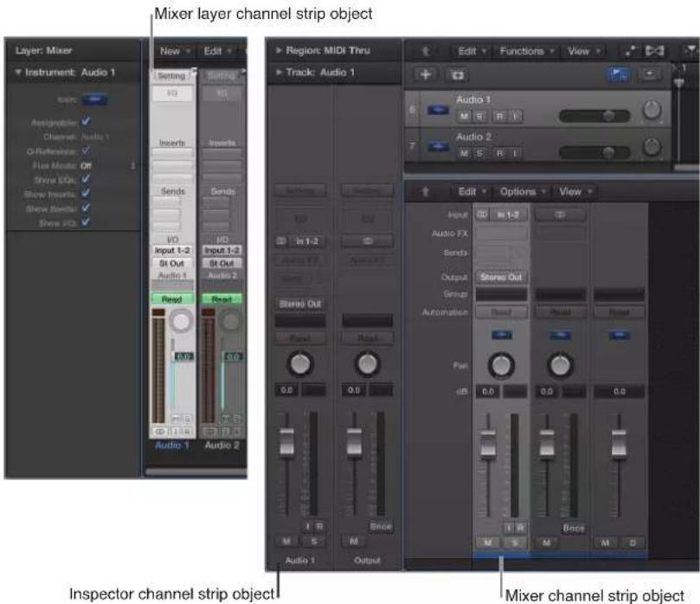Click the horizontal scrollbar below the Mixer layer strips
Image resolution: width=700 pixels, height=604 pixels.
(196, 472)
